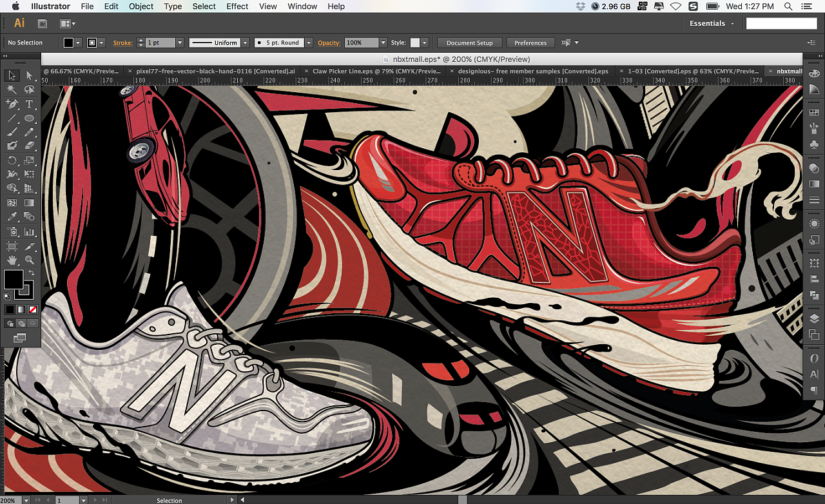Open the Swatches panel icon
825x504 pixels.
(x=814, y=113)
